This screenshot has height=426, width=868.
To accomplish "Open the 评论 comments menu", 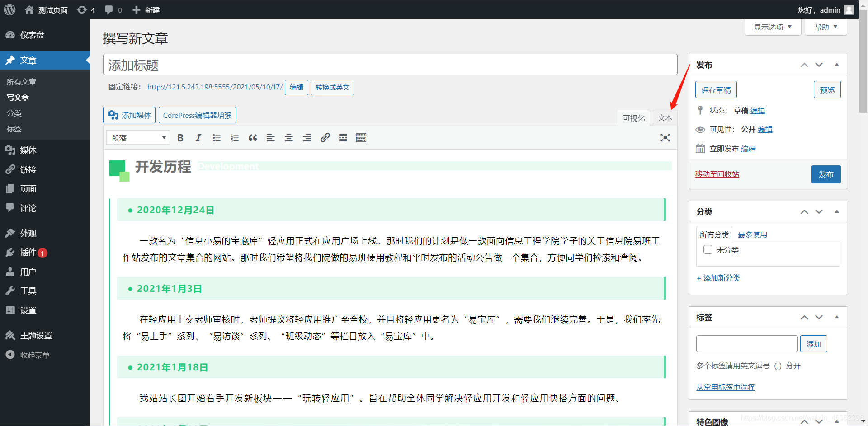I will 45,208.
